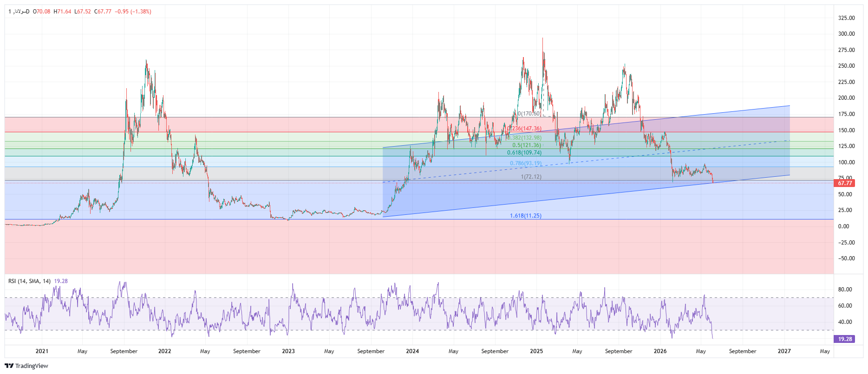Viewport: 868px width, 374px height.
Task: Click the TradingView logo
Action: 26,366
